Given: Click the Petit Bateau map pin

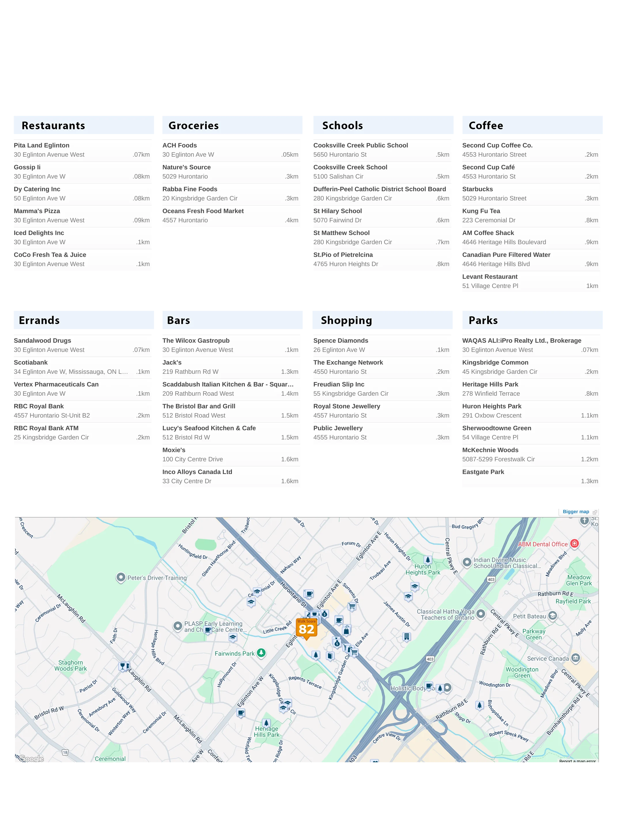Looking at the screenshot, I should (553, 616).
